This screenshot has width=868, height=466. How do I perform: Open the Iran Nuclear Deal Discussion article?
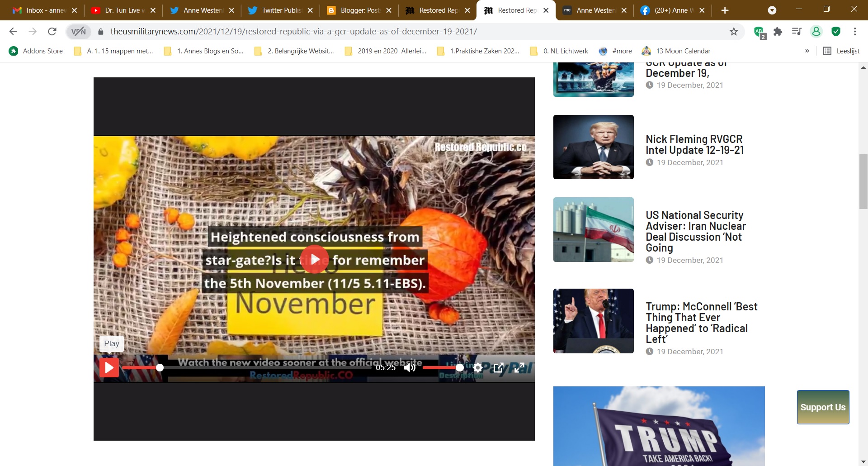pyautogui.click(x=696, y=232)
